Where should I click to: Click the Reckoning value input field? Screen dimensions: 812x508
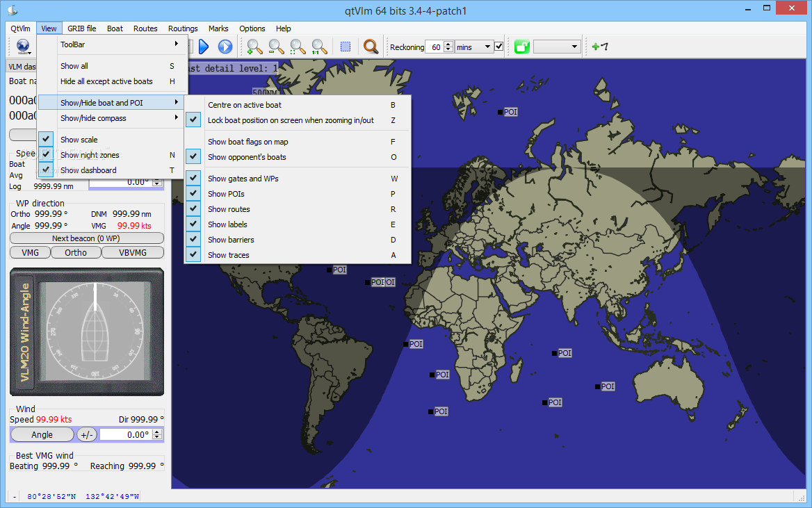click(x=434, y=47)
